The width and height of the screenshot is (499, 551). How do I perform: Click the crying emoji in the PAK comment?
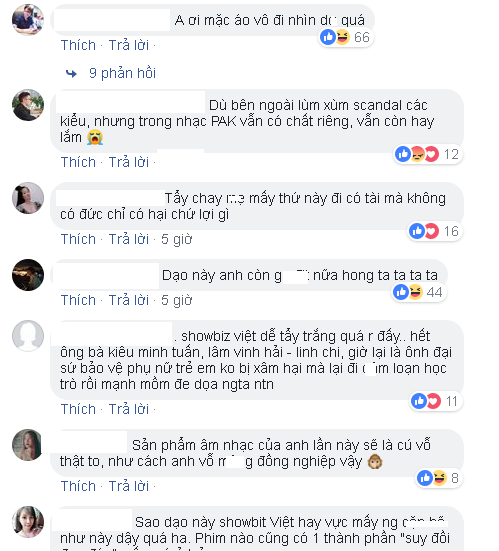click(95, 137)
